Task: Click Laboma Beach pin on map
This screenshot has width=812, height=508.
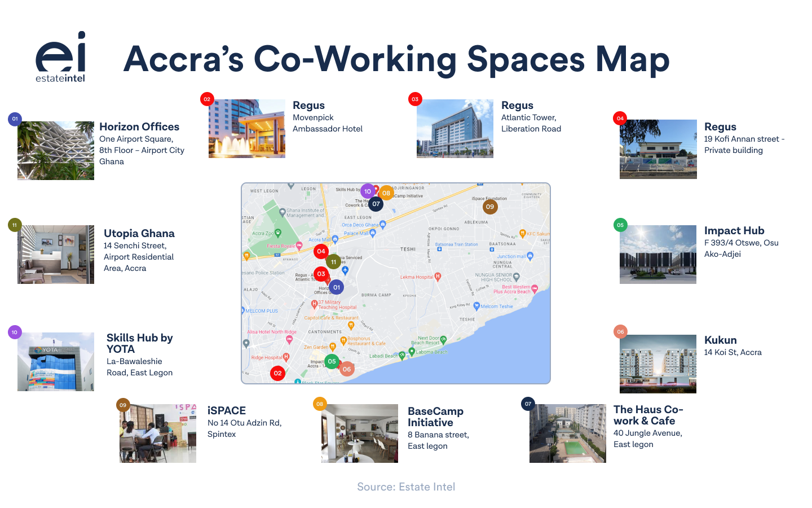Action: pyautogui.click(x=412, y=352)
